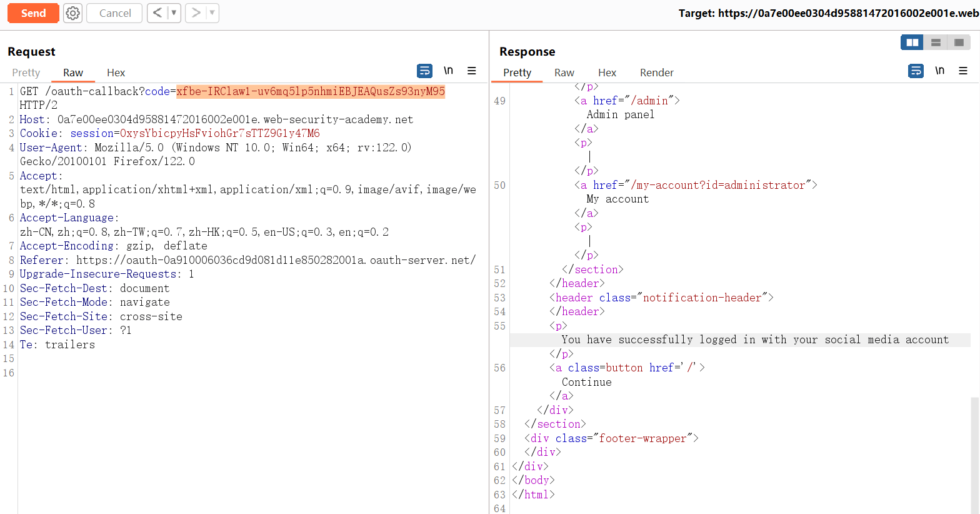
Task: Open the Response Render tab
Action: coord(656,73)
